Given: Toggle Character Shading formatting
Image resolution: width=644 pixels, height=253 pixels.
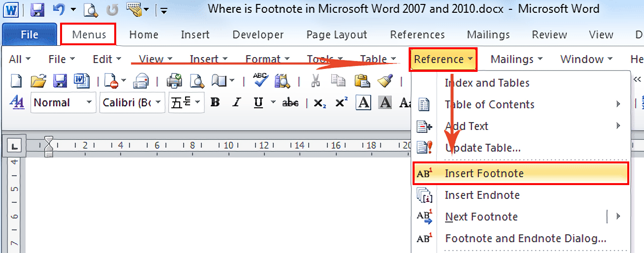Looking at the screenshot, I should coord(385,102).
